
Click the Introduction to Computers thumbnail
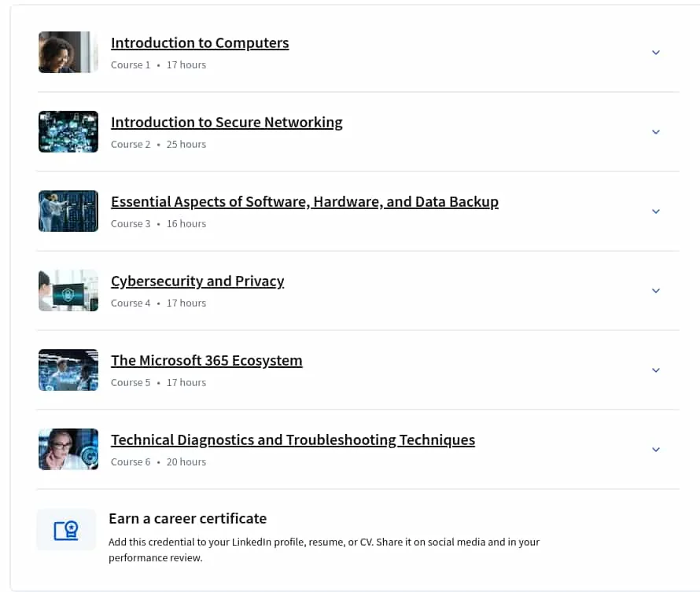pyautogui.click(x=68, y=52)
